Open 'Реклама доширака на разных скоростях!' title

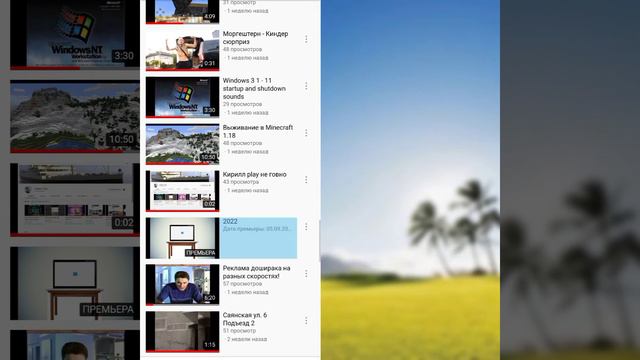(256, 272)
